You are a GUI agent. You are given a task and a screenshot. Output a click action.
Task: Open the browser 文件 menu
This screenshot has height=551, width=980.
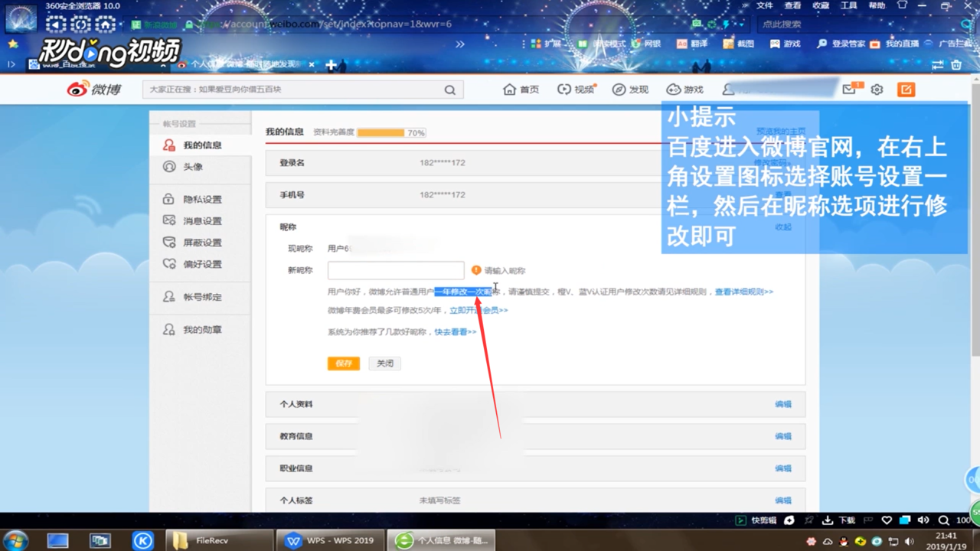tap(765, 5)
